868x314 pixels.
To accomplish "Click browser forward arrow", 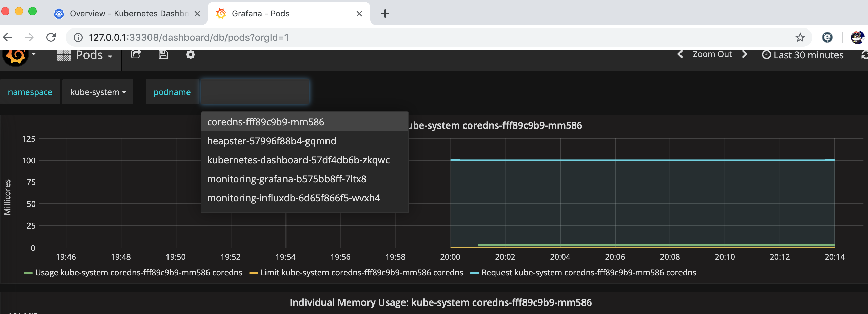I will point(29,37).
